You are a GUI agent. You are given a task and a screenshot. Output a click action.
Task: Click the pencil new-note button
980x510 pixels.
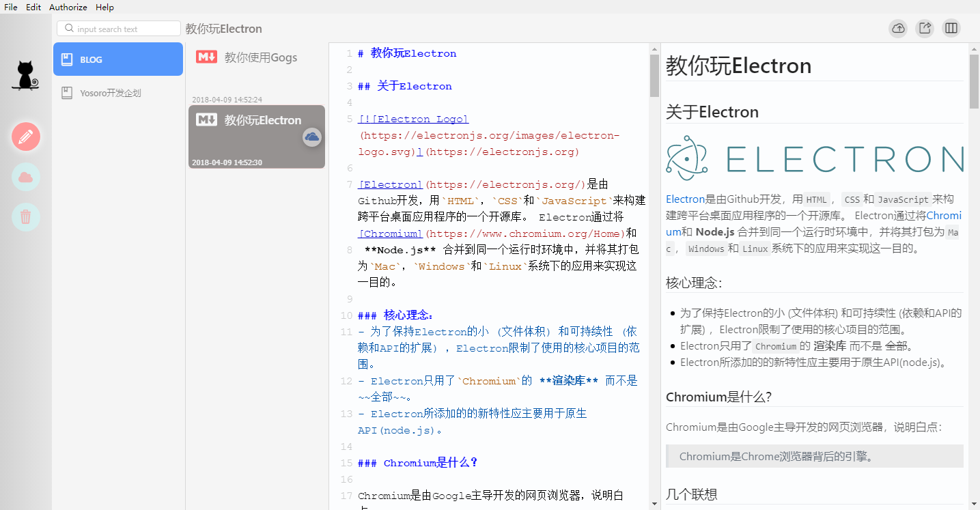coord(26,137)
